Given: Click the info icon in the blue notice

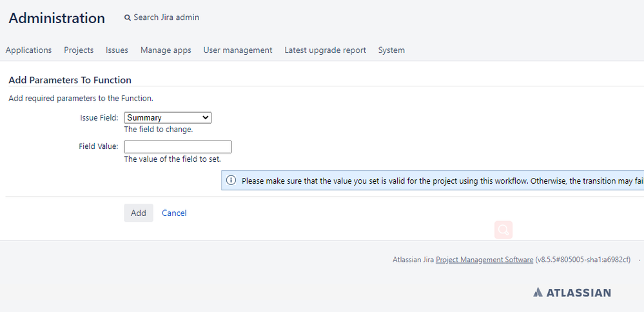Looking at the screenshot, I should coord(231,180).
